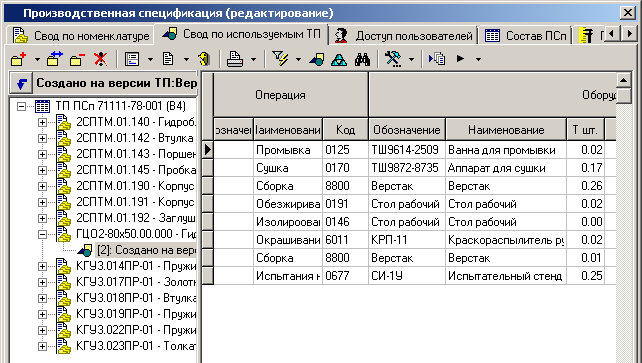The height and width of the screenshot is (363, 642).
Task: Expand tree node КГУЗ.014ПР-01
Action: pyautogui.click(x=43, y=266)
